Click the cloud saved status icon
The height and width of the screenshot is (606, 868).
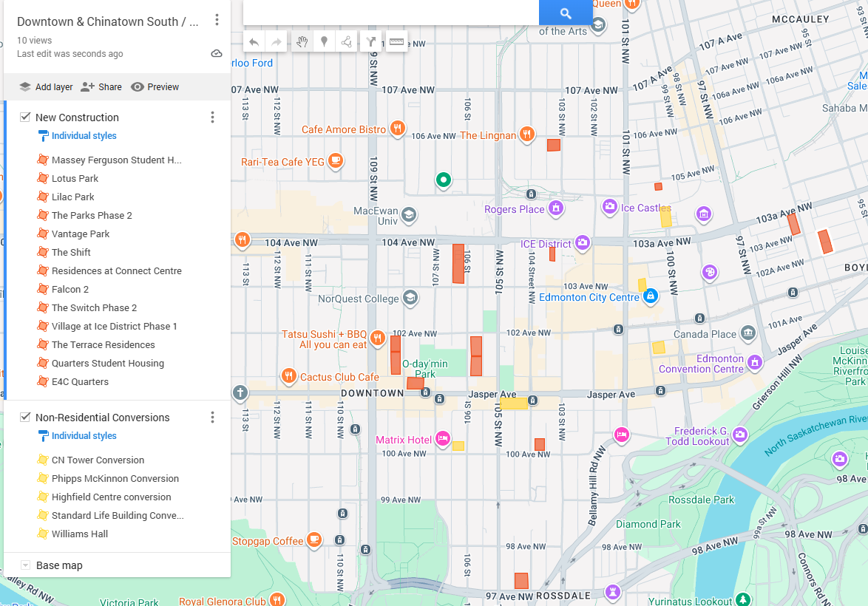coord(217,54)
